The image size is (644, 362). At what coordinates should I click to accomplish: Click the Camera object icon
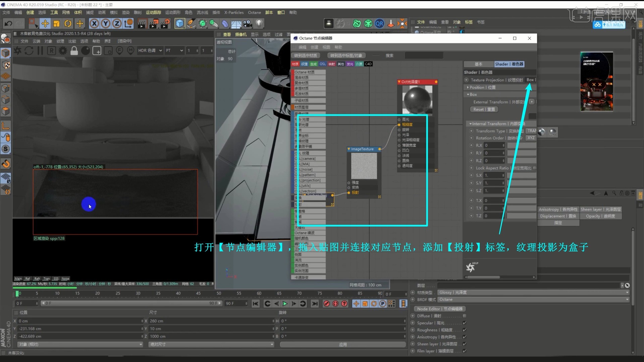(x=248, y=23)
